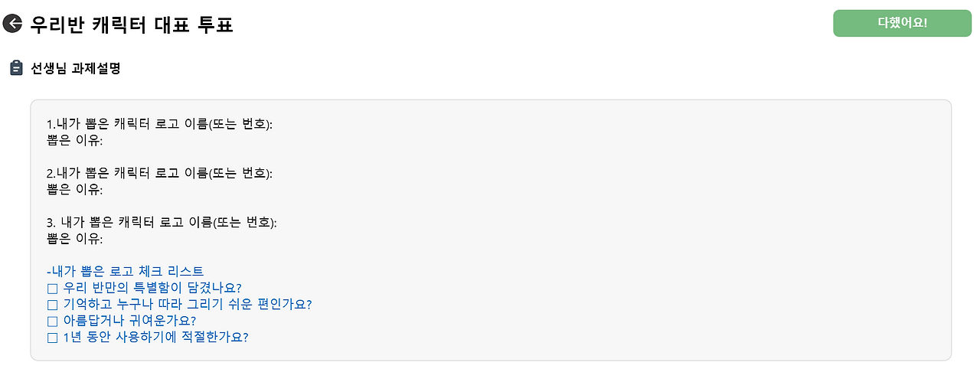The height and width of the screenshot is (369, 980).
Task: Click the 아름답거나 귀여운가요? text
Action: (x=129, y=320)
